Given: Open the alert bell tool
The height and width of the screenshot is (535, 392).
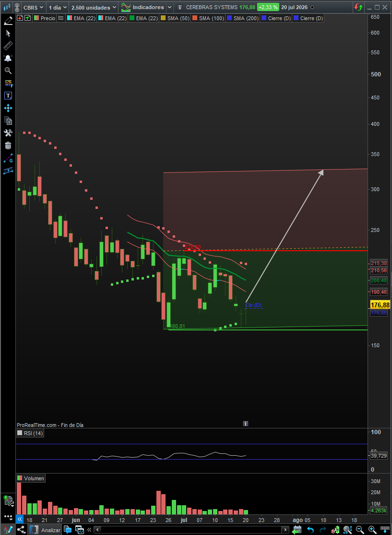Looking at the screenshot, I should pyautogui.click(x=8, y=58).
